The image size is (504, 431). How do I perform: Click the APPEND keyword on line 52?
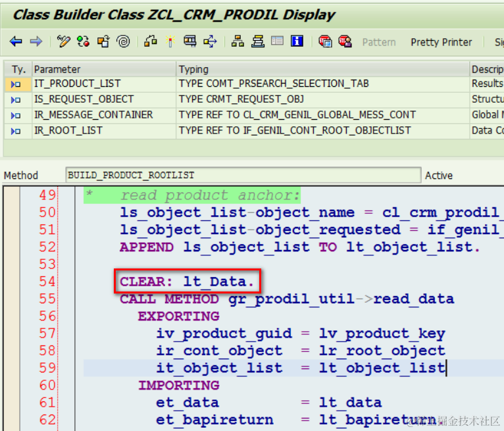147,247
